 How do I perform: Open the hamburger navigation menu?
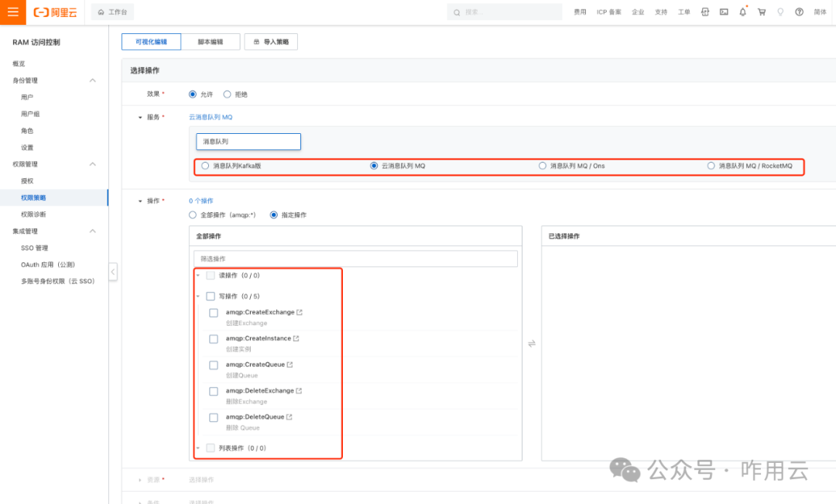pyautogui.click(x=13, y=12)
